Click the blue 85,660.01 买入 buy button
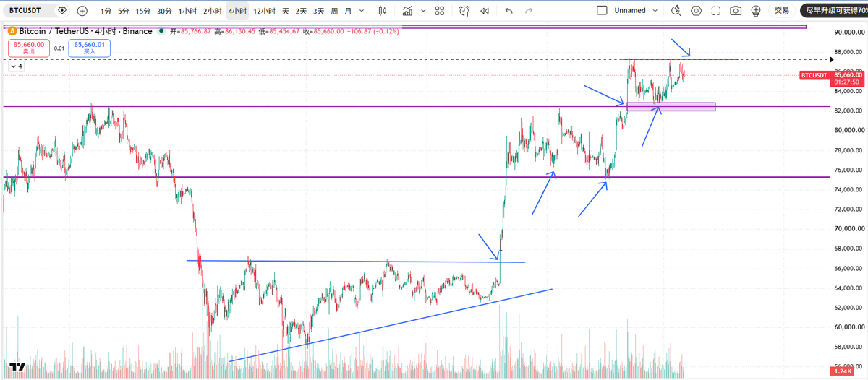This screenshot has width=868, height=380. (x=89, y=48)
